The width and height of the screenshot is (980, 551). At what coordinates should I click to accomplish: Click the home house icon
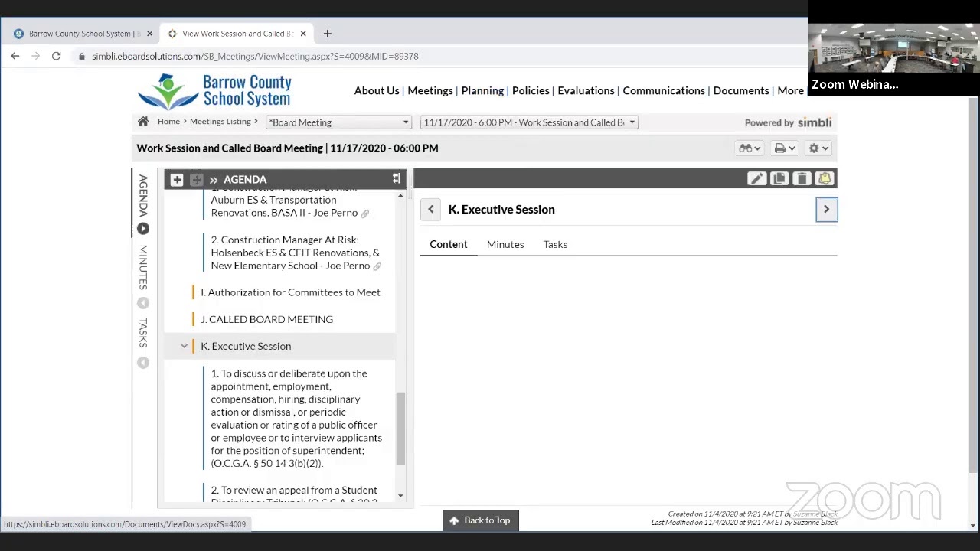pyautogui.click(x=143, y=122)
